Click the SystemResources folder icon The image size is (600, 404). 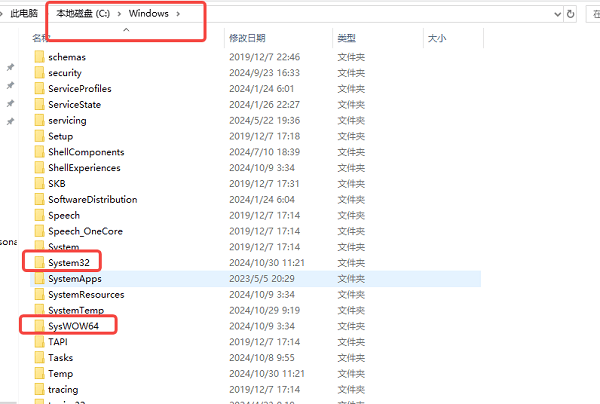(x=39, y=294)
